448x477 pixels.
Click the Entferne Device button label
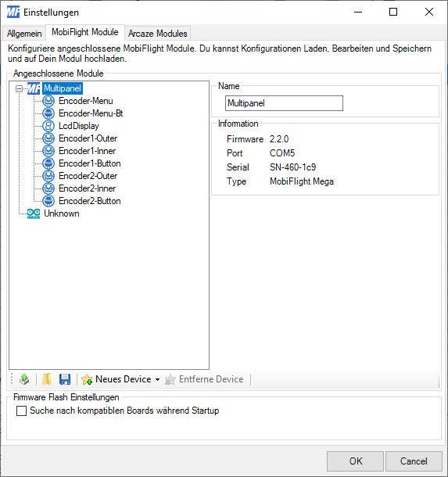coord(211,379)
